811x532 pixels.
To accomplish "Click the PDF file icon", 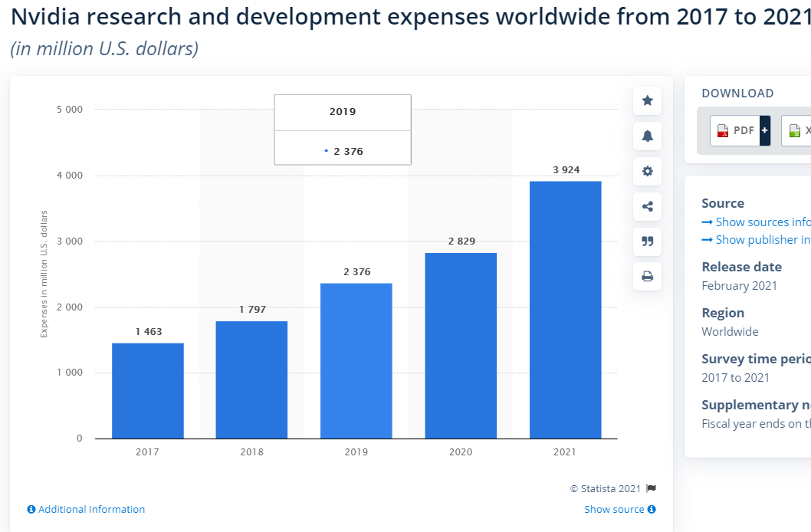I will coord(723,131).
